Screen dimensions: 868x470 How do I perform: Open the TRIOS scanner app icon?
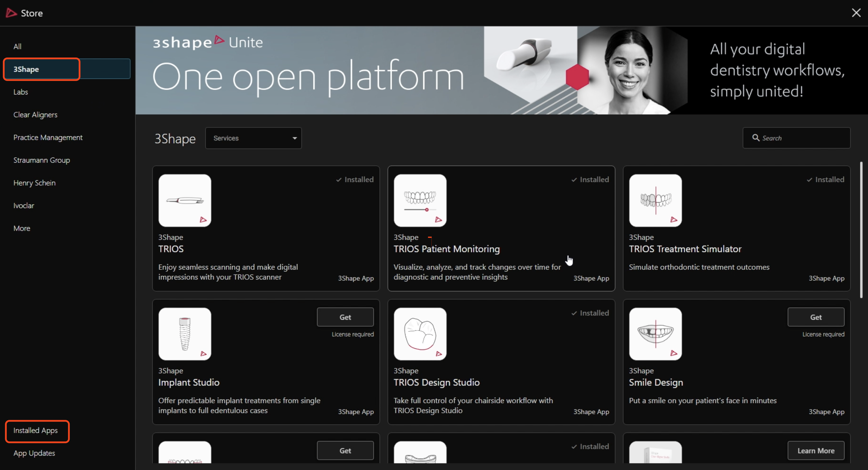(x=185, y=200)
